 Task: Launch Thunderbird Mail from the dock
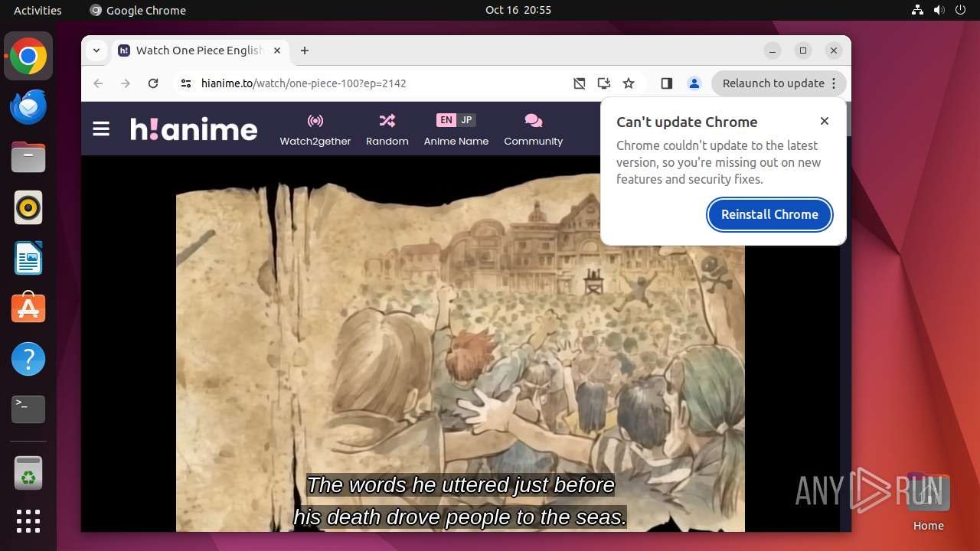(28, 106)
